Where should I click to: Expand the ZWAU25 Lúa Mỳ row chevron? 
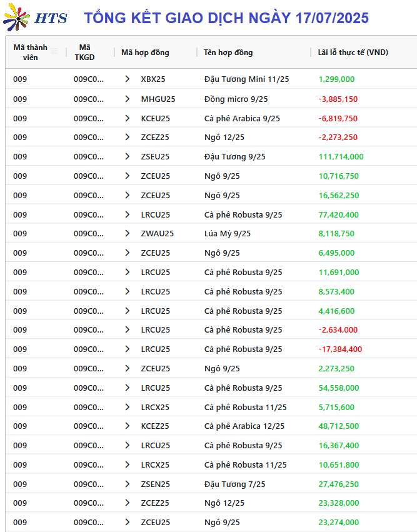pyautogui.click(x=128, y=233)
